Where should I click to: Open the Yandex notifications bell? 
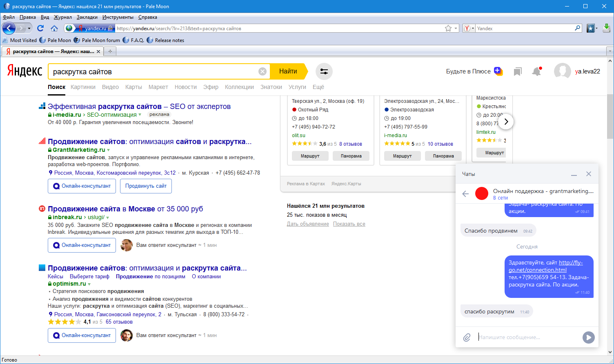[536, 72]
